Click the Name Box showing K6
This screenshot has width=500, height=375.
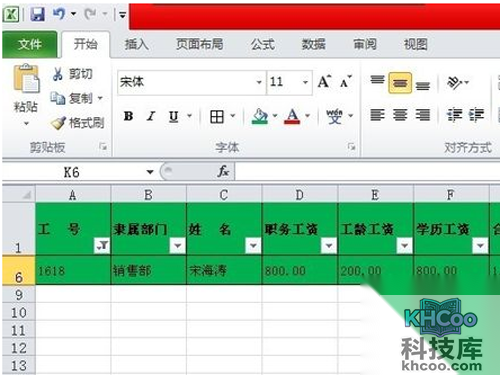[72, 172]
